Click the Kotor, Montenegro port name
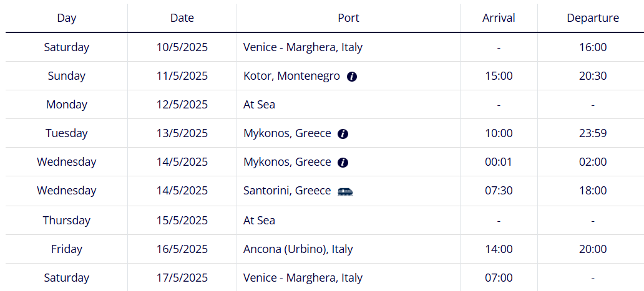This screenshot has height=291, width=644. pos(291,76)
